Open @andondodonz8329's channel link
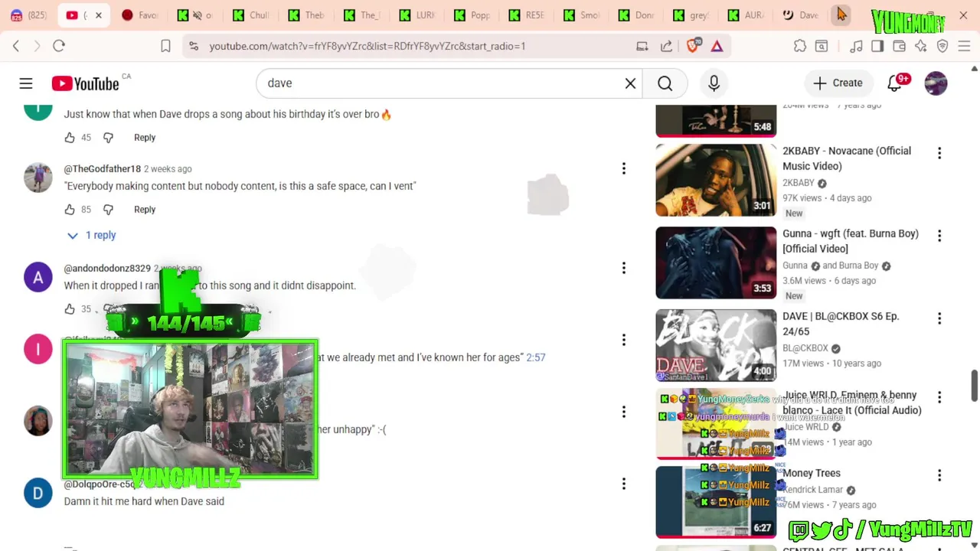The height and width of the screenshot is (551, 980). pos(107,269)
